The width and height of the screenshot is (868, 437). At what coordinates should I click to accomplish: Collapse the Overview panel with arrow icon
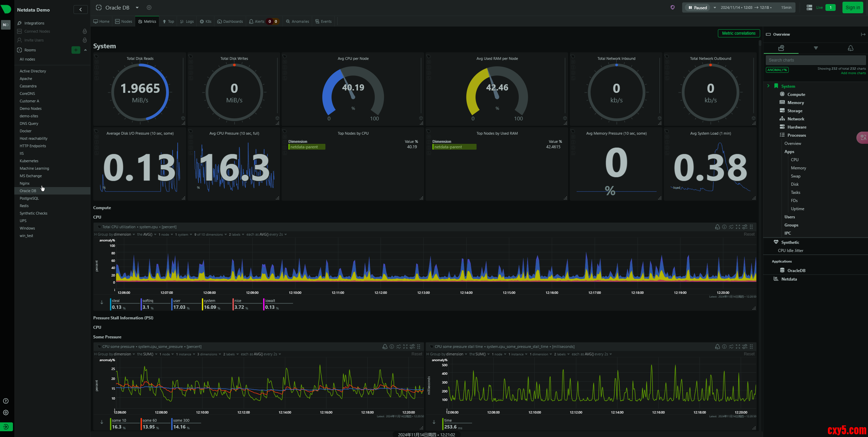point(863,34)
